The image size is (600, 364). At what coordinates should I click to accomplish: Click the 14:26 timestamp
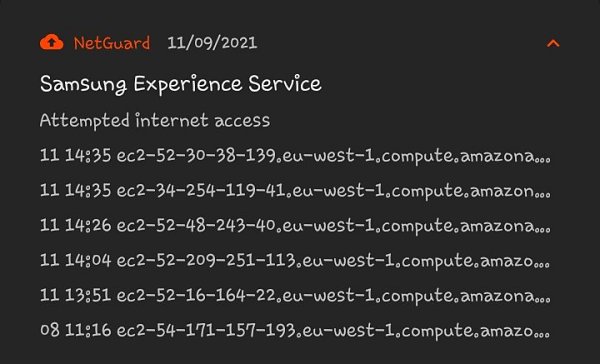click(88, 225)
